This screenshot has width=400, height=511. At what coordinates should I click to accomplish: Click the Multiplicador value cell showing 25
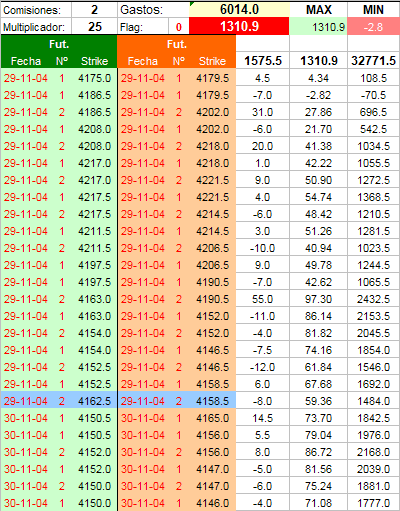[x=94, y=27]
